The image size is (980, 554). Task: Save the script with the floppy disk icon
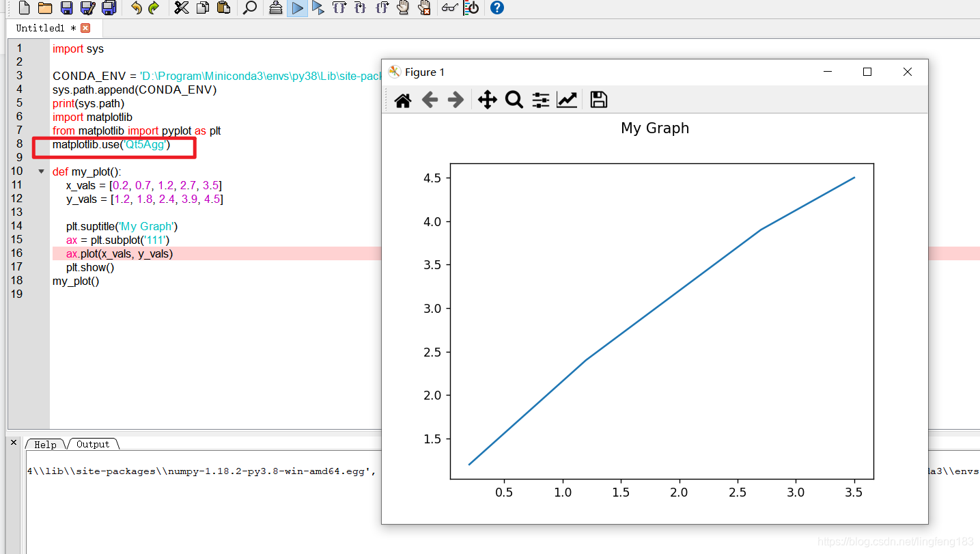pyautogui.click(x=66, y=8)
